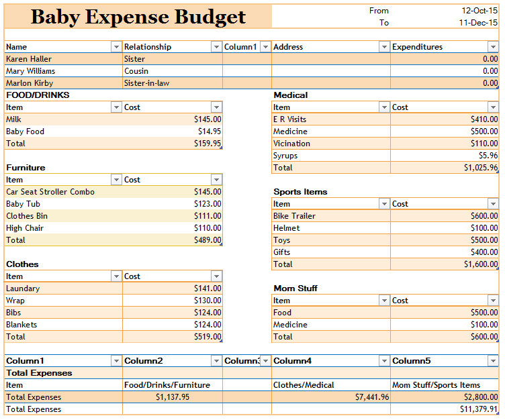This screenshot has width=505, height=420.
Task: Open Medical Cost filter dropdown
Action: coord(493,107)
